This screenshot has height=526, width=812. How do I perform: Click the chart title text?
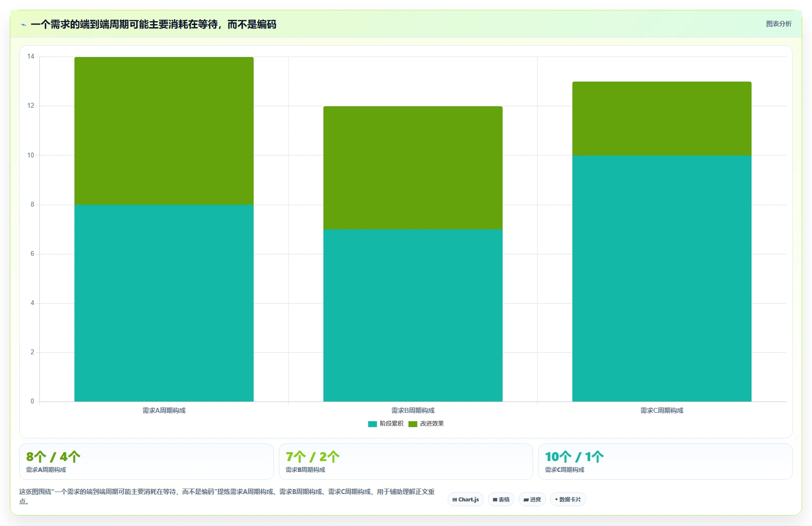pos(153,25)
